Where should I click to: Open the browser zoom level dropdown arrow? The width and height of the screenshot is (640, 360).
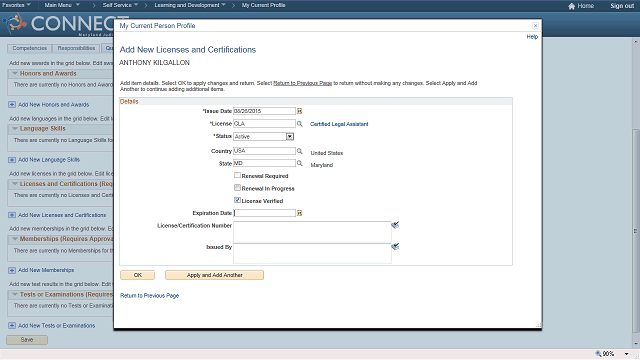[x=627, y=354]
